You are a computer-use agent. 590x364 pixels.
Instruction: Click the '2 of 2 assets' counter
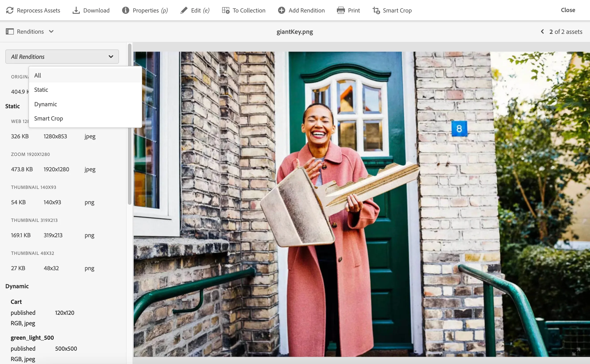coord(565,32)
